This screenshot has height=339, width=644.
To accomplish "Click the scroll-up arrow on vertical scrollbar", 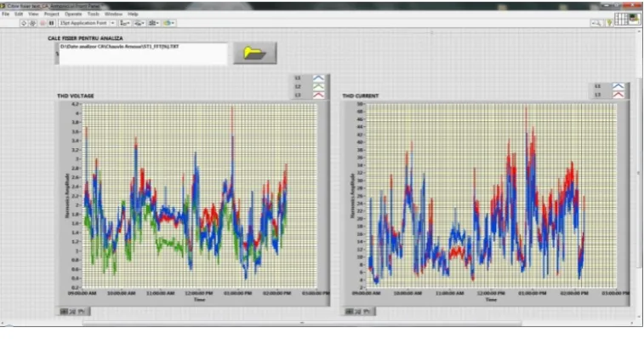I will [x=640, y=32].
